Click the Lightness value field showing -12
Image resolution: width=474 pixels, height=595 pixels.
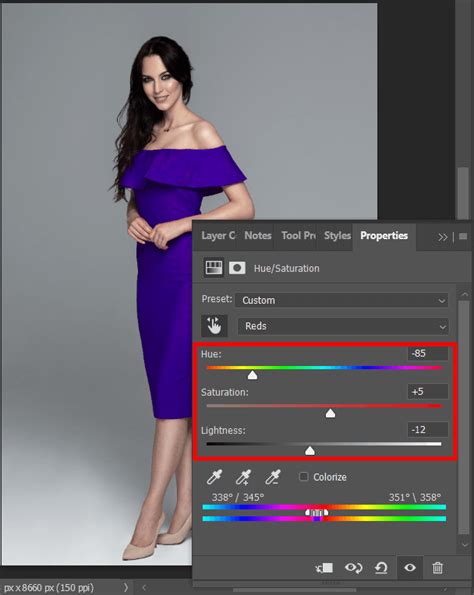tap(428, 430)
